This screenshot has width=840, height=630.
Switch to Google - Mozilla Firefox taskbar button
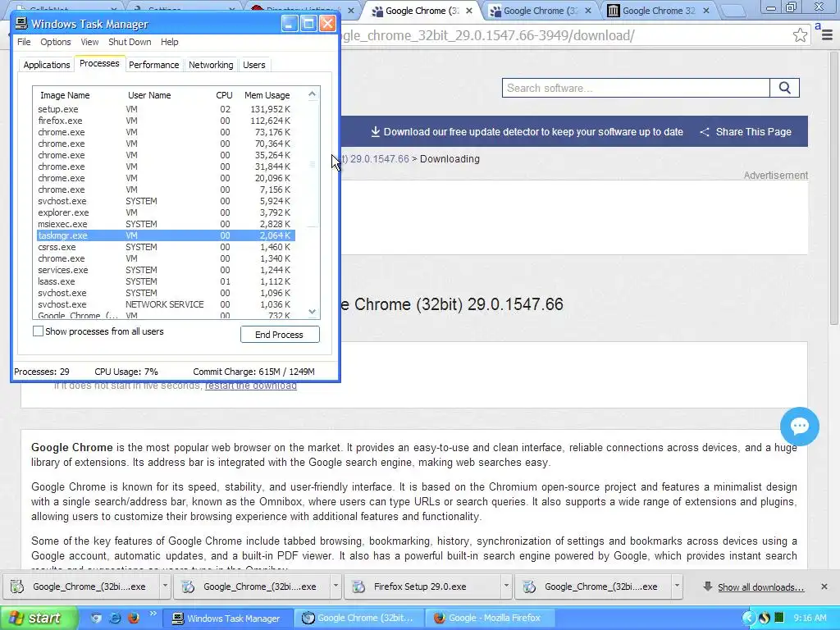[489, 619]
